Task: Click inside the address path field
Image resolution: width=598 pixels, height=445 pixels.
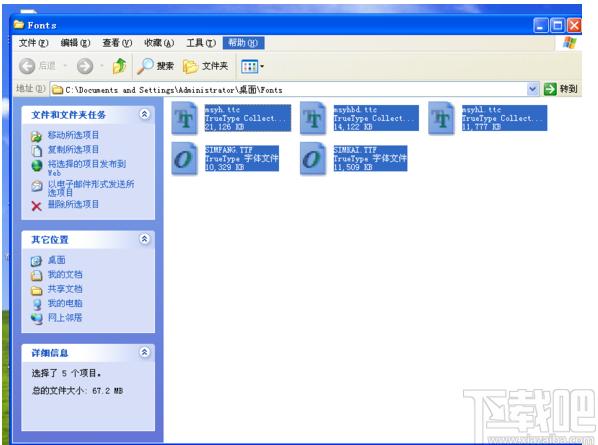Action: pyautogui.click(x=289, y=90)
